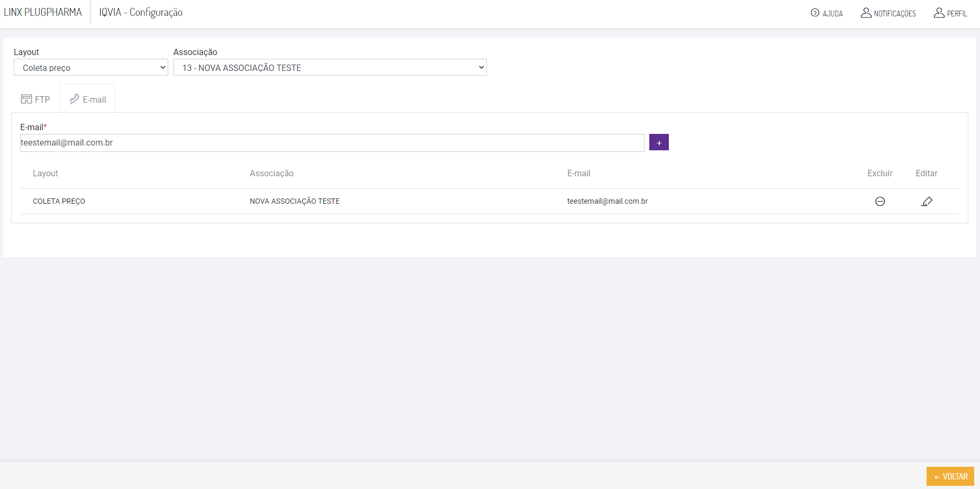Click the AJUDA help link text
Viewport: 980px width, 489px height.
point(832,14)
